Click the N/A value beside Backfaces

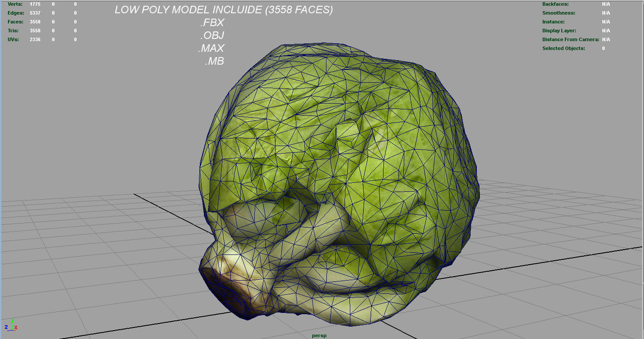click(x=606, y=4)
